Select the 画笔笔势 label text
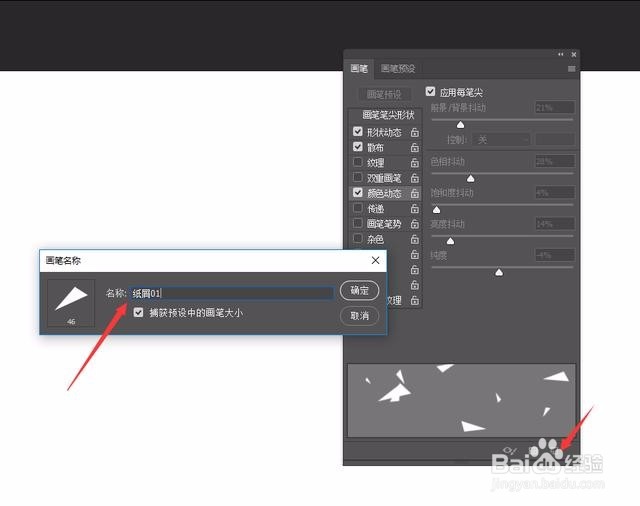Image resolution: width=640 pixels, height=506 pixels. pos(384,224)
